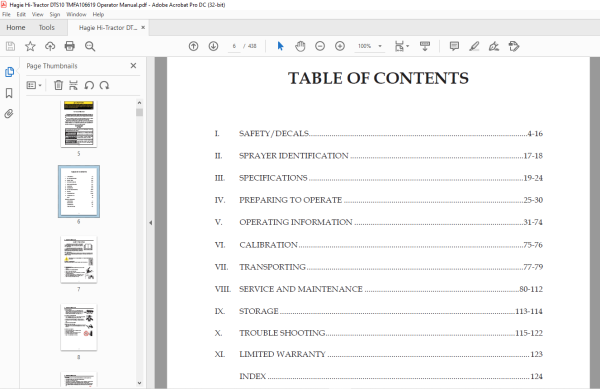Click CALIBRATION contents entry
This screenshot has width=600, height=389.
coord(378,245)
